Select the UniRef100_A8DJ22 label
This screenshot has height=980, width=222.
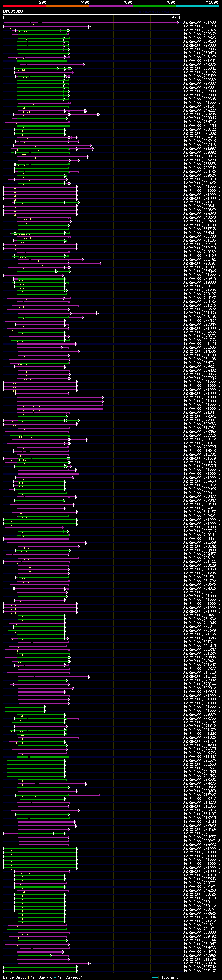point(199,129)
